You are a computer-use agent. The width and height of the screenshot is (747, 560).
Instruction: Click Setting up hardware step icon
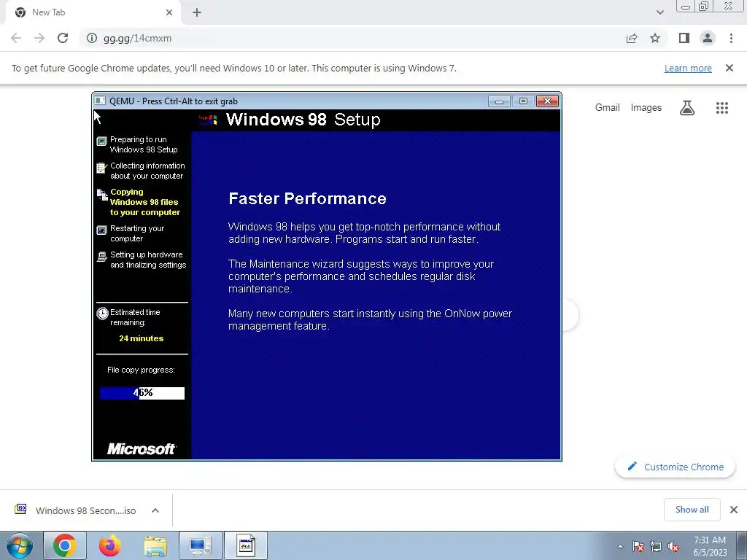click(101, 257)
